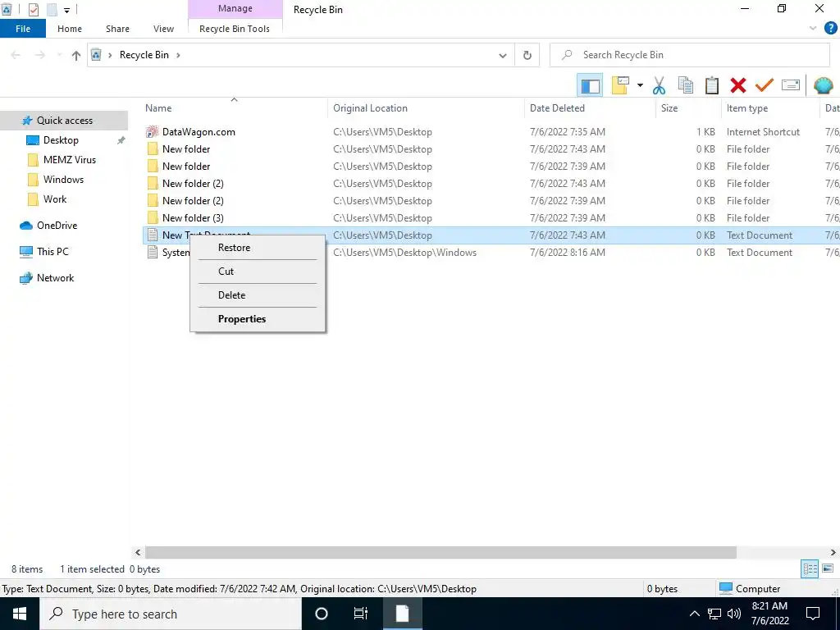Select the System text document row icon

(x=153, y=253)
